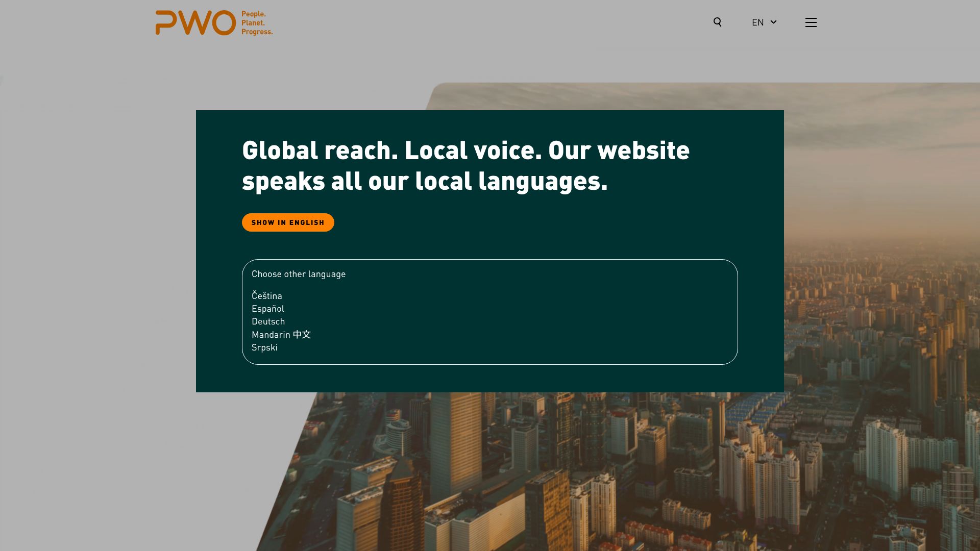980x551 pixels.
Task: Click the People. Planet. Progress. tagline
Action: 257,23
